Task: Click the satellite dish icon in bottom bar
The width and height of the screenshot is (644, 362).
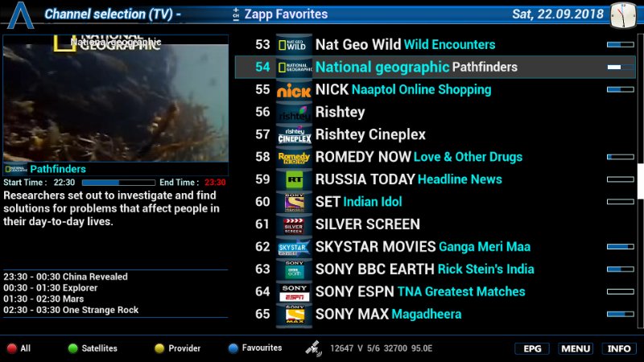Action: click(313, 348)
